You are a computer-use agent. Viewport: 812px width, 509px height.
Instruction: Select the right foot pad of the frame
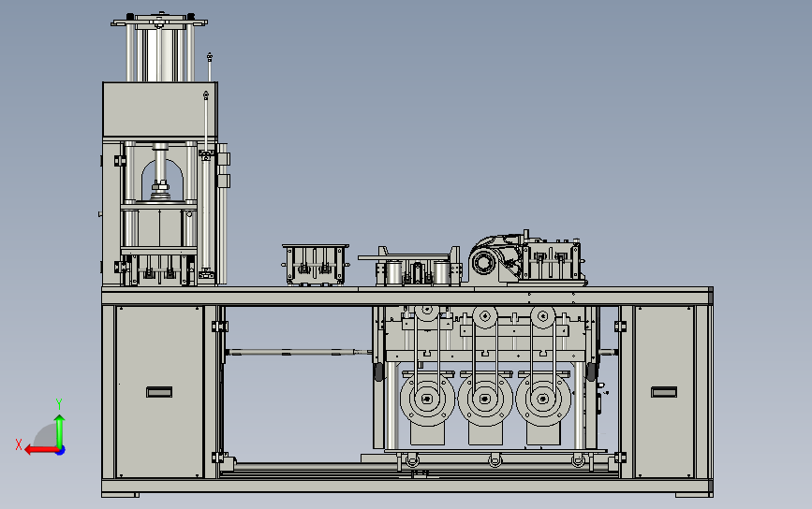click(x=694, y=495)
